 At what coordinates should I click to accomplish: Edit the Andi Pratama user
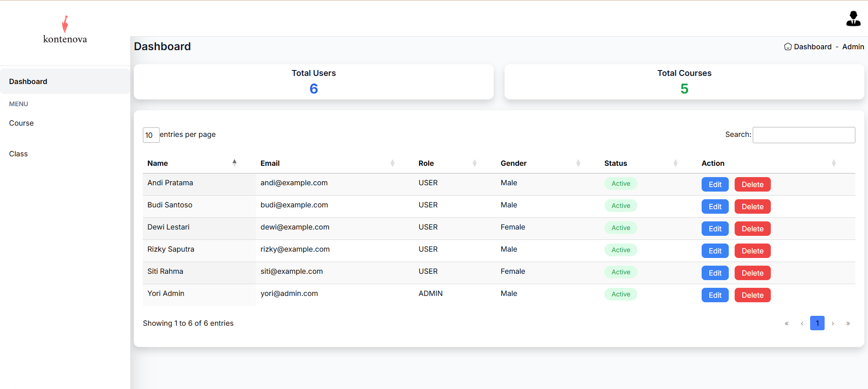[715, 184]
